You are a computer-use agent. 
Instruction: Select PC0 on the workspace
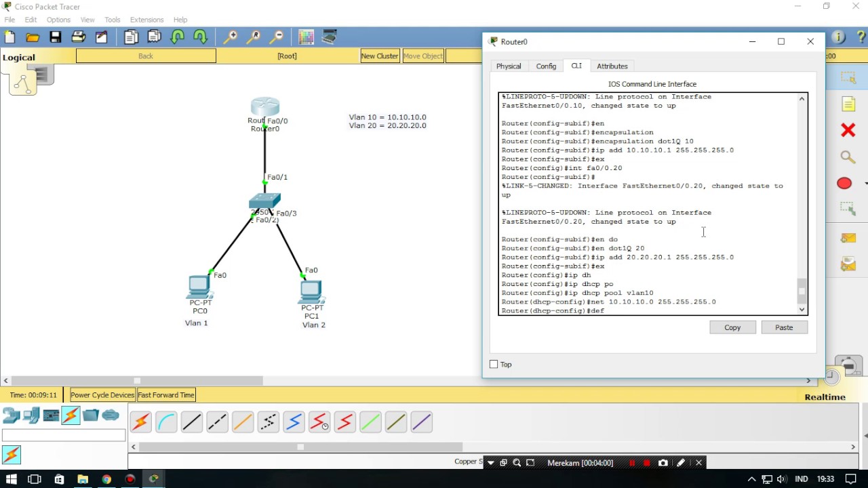[200, 287]
